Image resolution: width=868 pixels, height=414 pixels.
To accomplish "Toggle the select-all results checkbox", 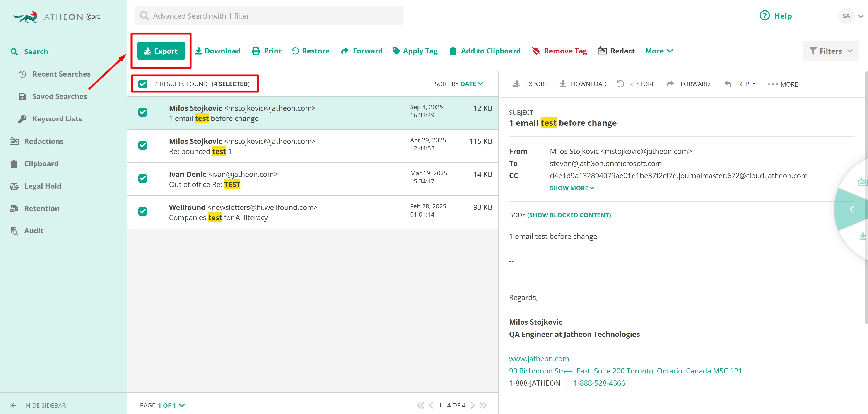I will point(142,84).
